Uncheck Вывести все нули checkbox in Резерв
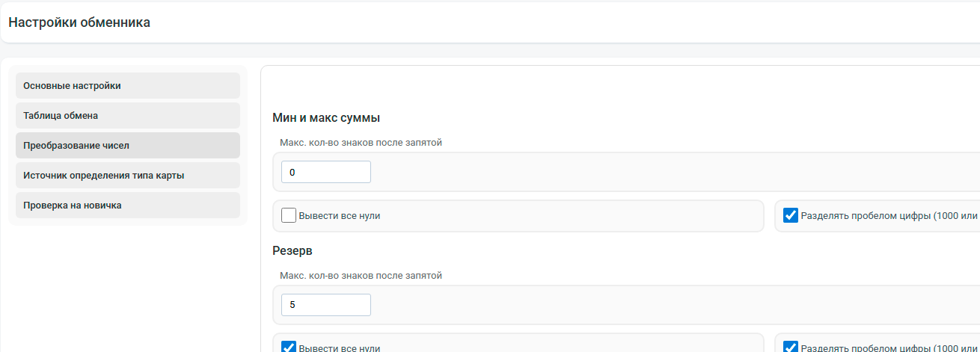The image size is (980, 352). (x=289, y=347)
